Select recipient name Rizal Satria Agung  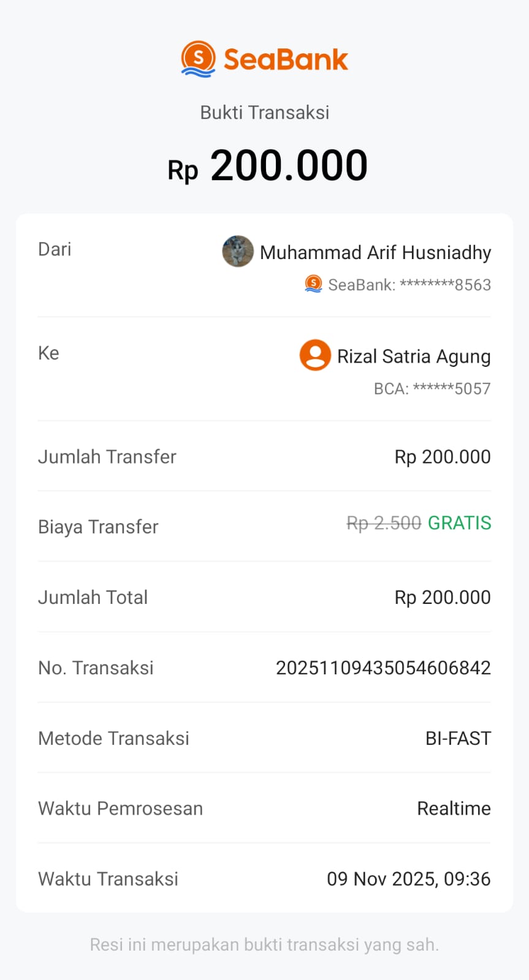[x=414, y=356]
